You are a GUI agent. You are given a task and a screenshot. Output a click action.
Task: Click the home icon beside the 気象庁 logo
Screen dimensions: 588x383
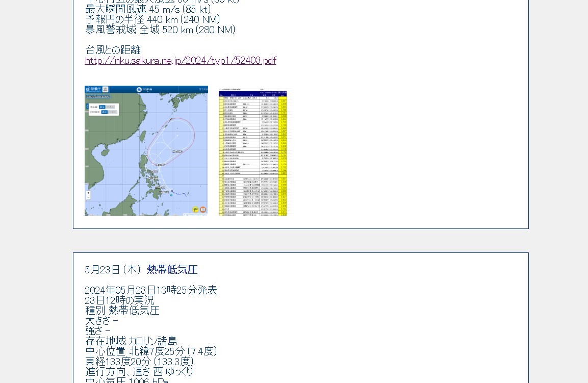click(106, 89)
